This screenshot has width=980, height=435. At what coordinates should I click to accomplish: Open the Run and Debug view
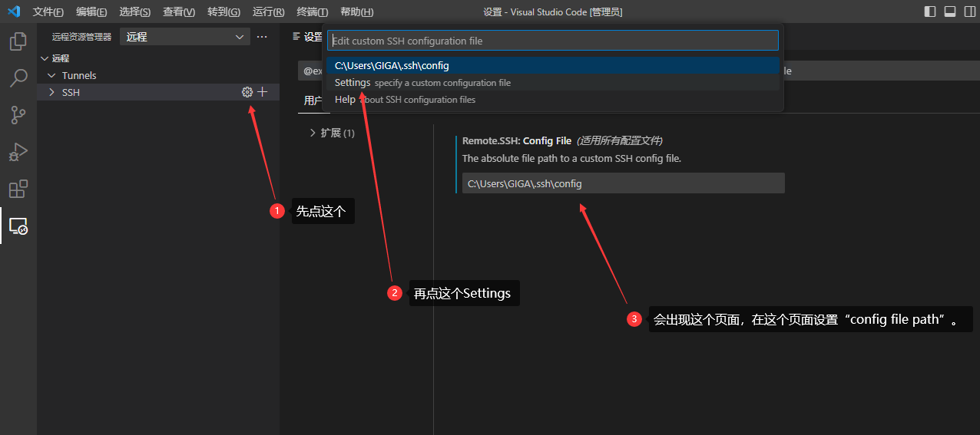click(18, 152)
